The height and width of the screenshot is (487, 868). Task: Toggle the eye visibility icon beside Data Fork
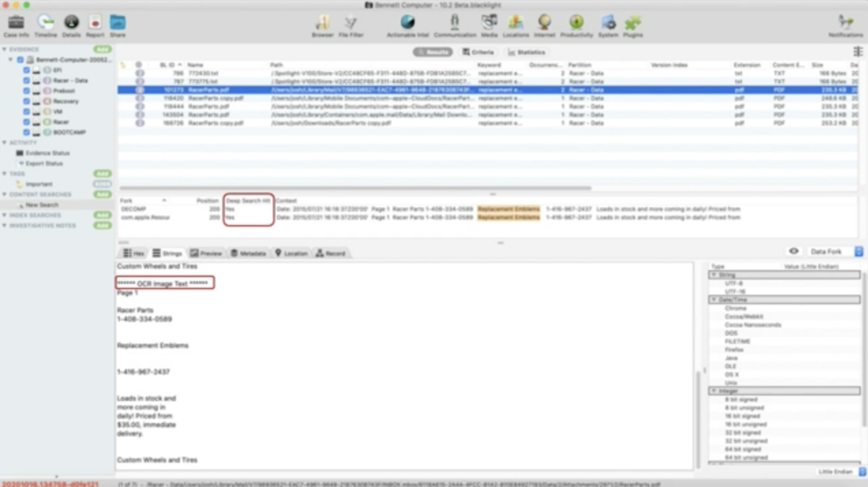(x=793, y=251)
